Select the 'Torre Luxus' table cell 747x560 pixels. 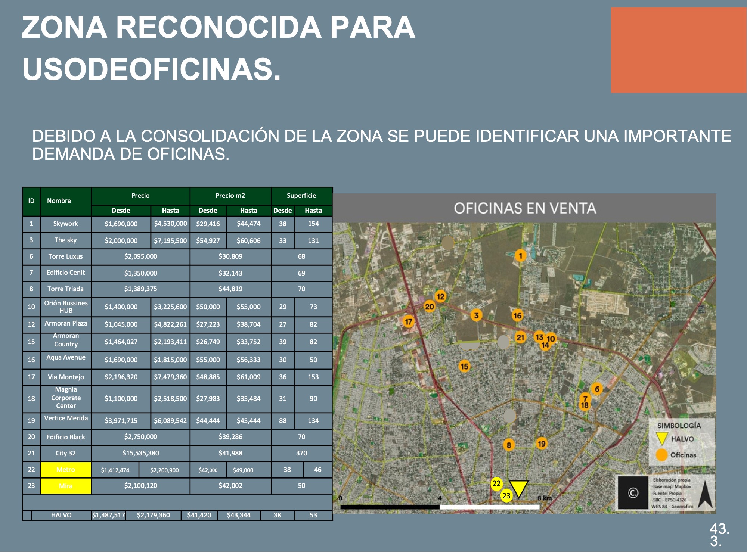click(66, 257)
